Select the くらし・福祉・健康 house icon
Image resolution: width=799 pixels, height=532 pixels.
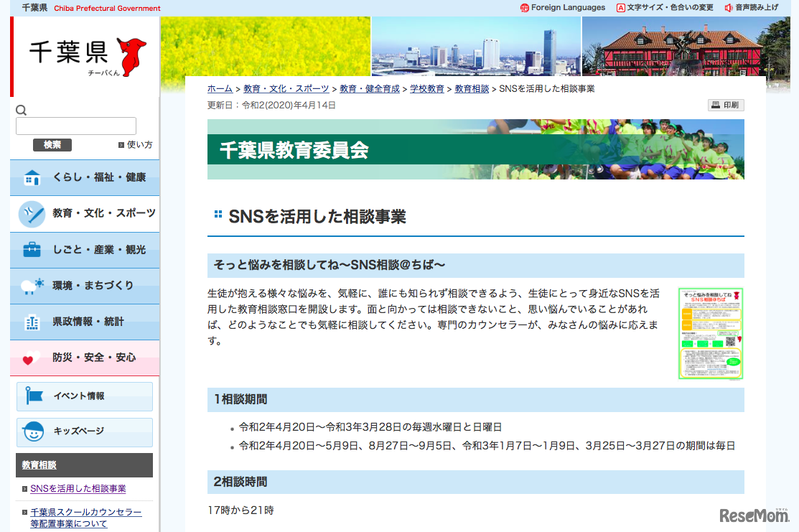coord(30,177)
